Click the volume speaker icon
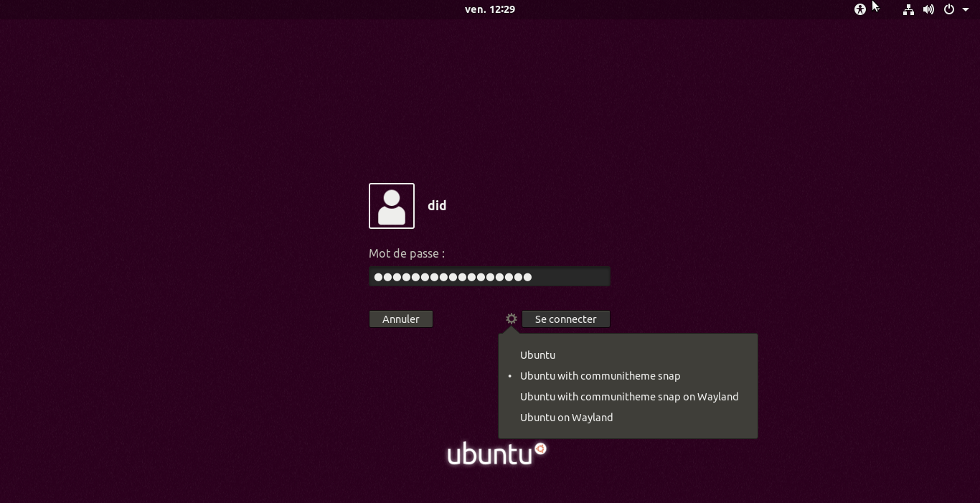Viewport: 980px width, 503px height. (x=928, y=9)
